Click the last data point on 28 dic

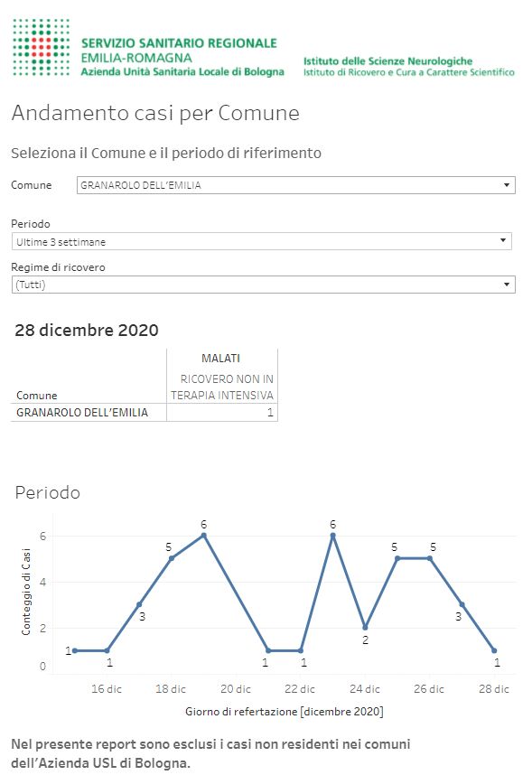point(494,650)
